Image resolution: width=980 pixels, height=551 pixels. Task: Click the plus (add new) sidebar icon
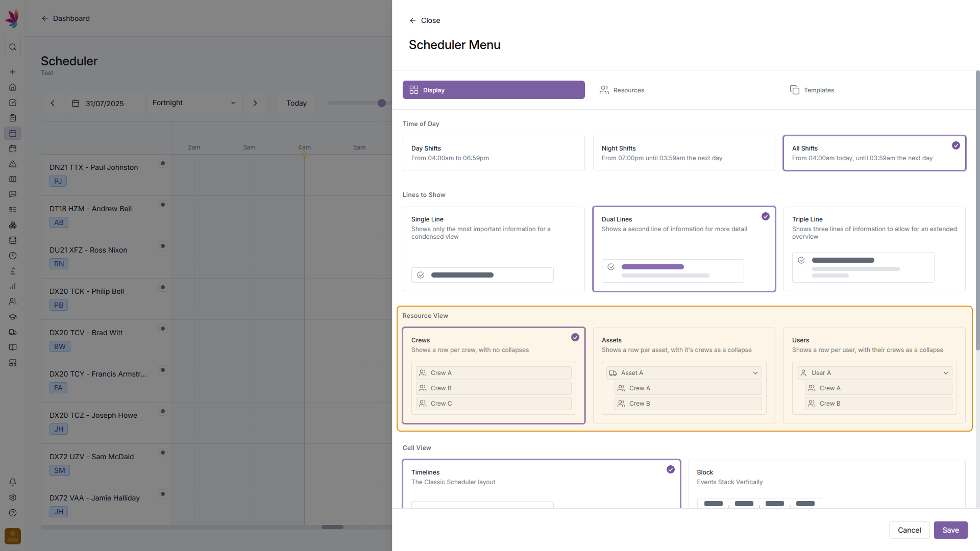click(13, 72)
